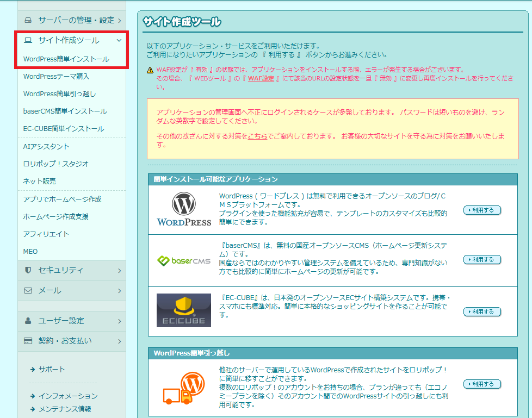Click the WordPress moving truck icon

point(184,388)
